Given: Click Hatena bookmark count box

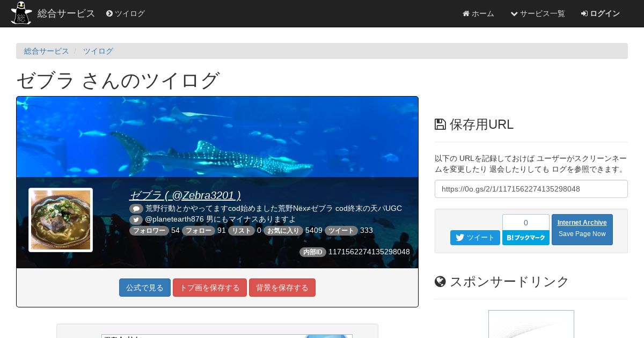Looking at the screenshot, I should coord(526,222).
